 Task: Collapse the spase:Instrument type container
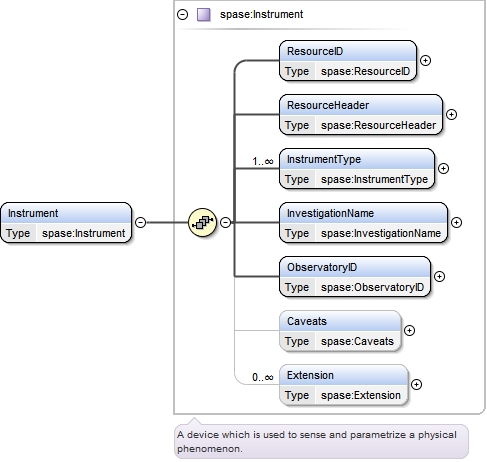pos(183,15)
